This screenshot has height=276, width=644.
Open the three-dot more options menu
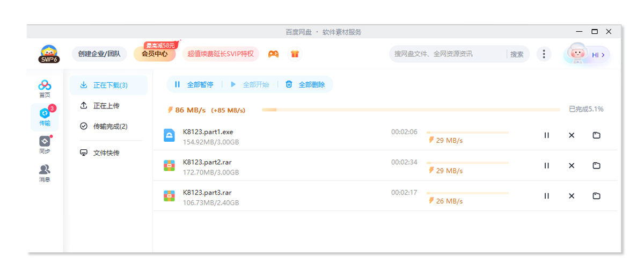(544, 54)
